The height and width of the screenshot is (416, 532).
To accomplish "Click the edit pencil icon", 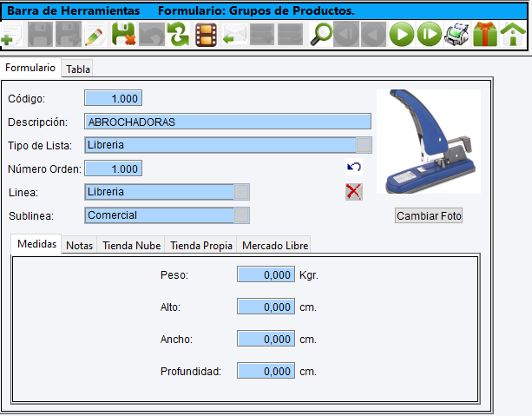I will point(95,34).
